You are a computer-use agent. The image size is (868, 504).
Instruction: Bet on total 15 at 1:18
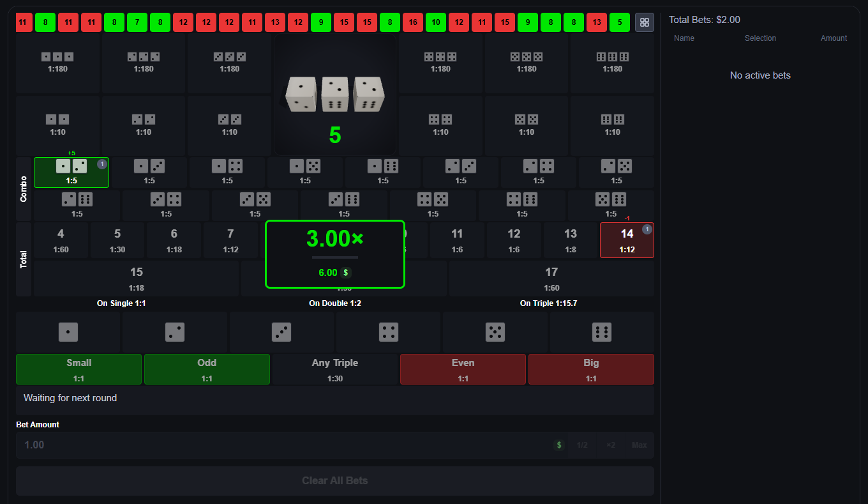pos(137,279)
